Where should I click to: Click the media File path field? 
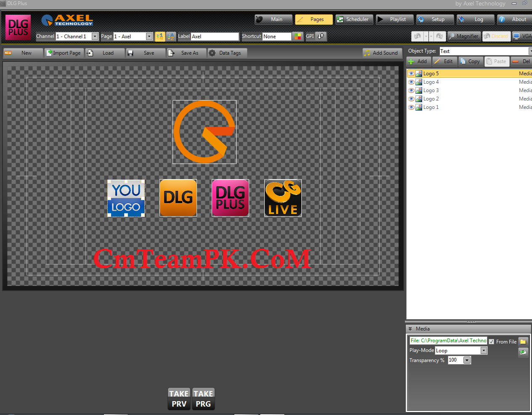pyautogui.click(x=448, y=341)
